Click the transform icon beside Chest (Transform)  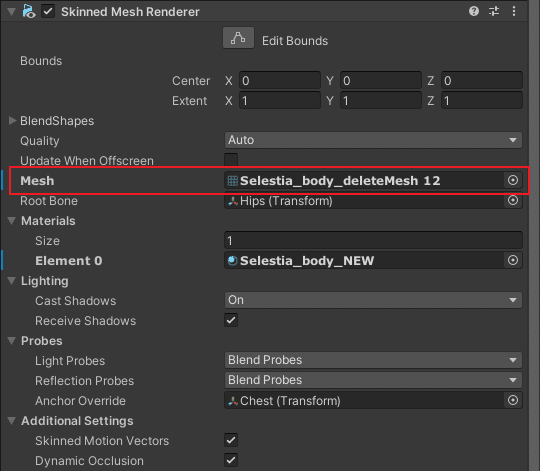pos(232,401)
